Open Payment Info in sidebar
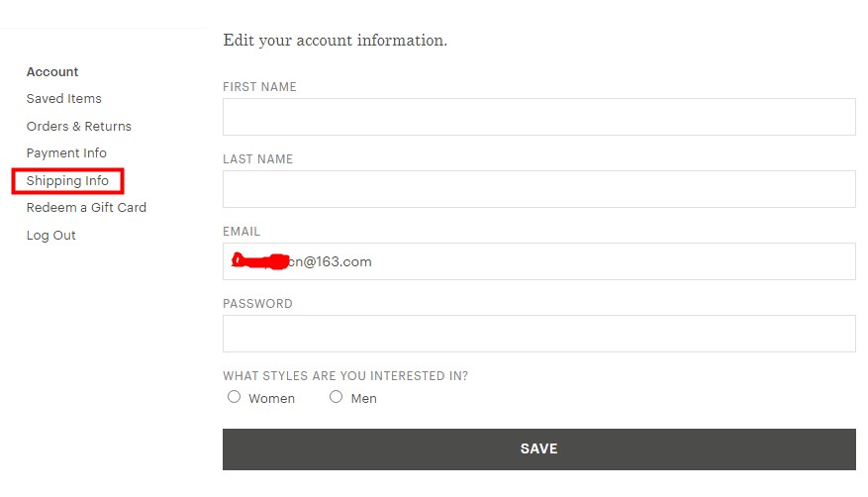 point(66,153)
